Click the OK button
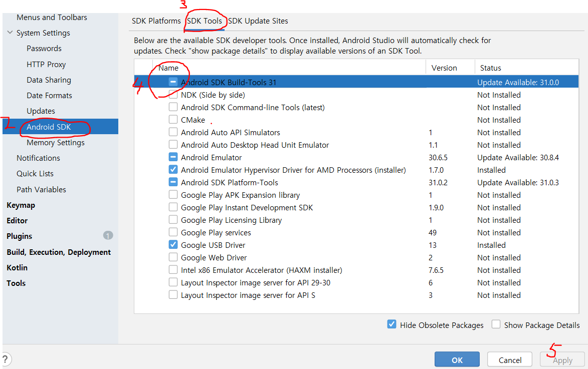This screenshot has height=369, width=588. click(457, 359)
